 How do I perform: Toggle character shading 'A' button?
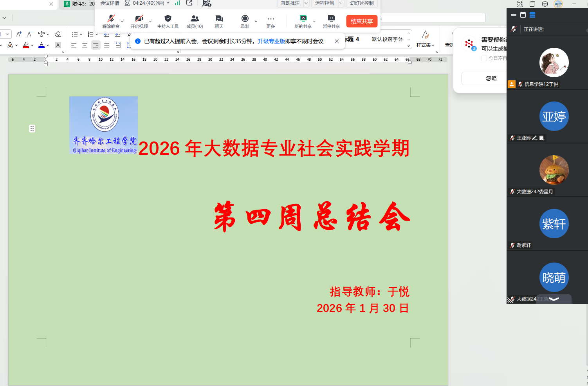pos(58,45)
